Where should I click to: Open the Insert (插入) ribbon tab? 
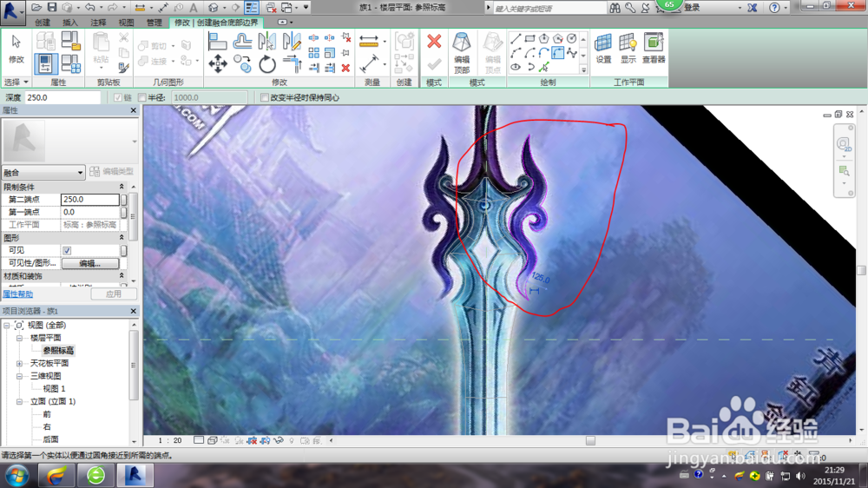[x=70, y=23]
